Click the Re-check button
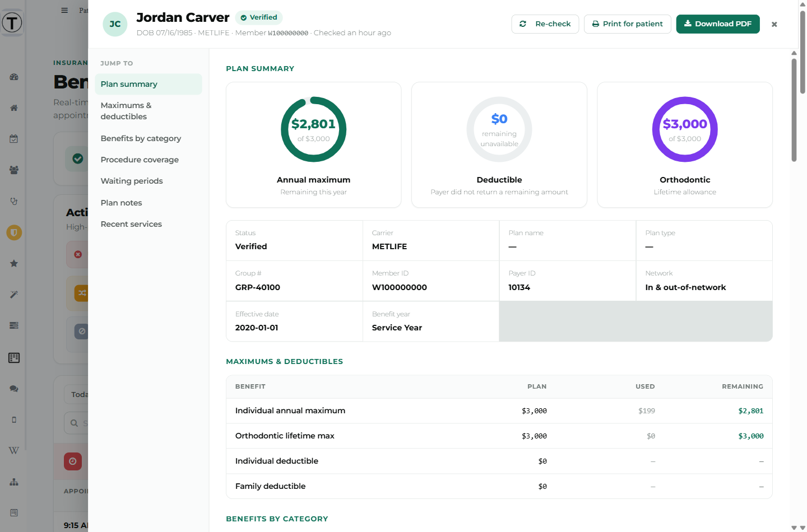This screenshot has width=807, height=532. pyautogui.click(x=545, y=24)
